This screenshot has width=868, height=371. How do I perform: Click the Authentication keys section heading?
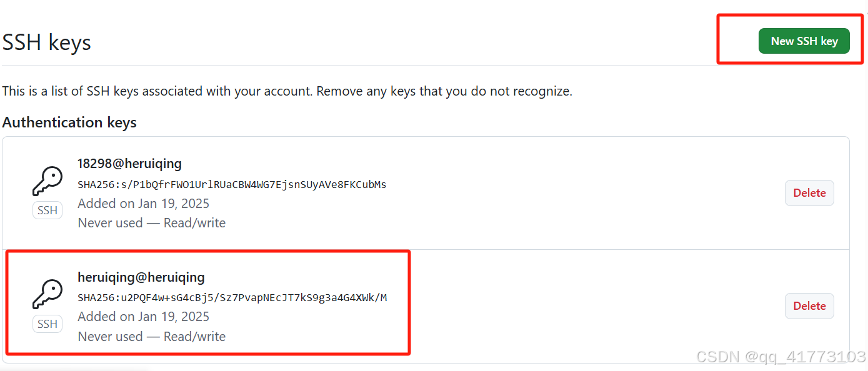pos(69,122)
